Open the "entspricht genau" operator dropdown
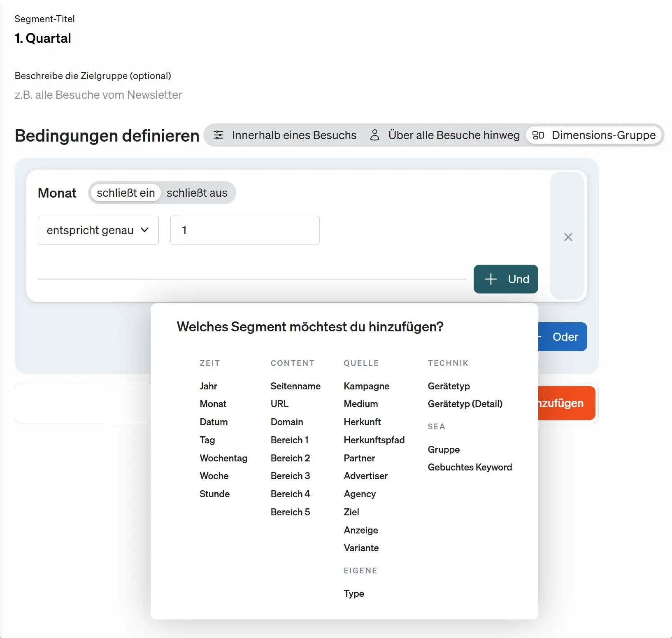Screen dimensions: 672x638 pyautogui.click(x=98, y=230)
